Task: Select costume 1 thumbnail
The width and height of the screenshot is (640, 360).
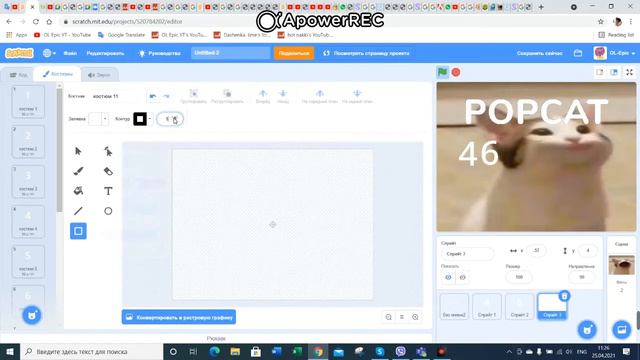Action: (x=28, y=102)
